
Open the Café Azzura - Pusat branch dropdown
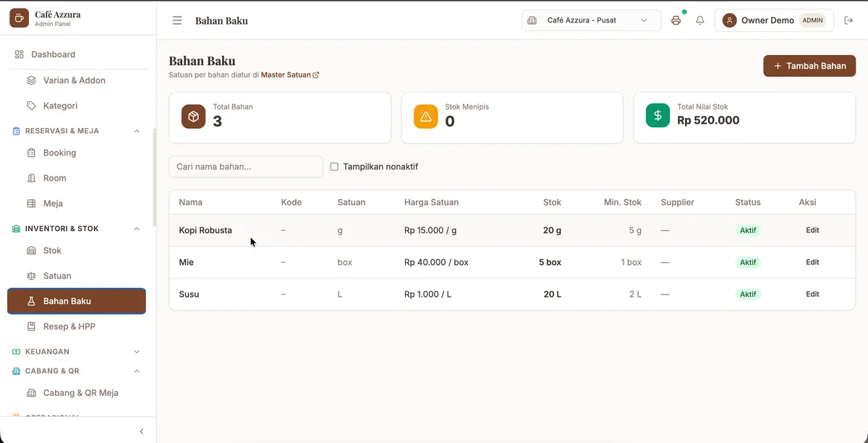tap(591, 20)
